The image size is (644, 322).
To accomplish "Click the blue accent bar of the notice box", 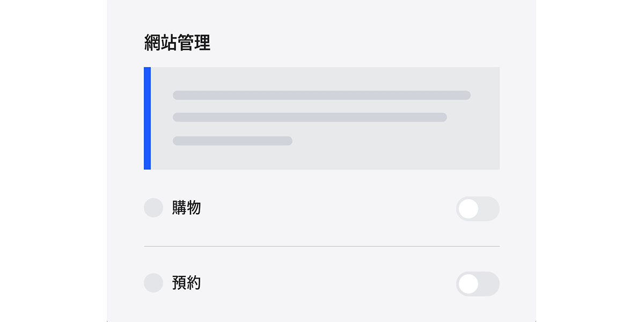I will [147, 118].
